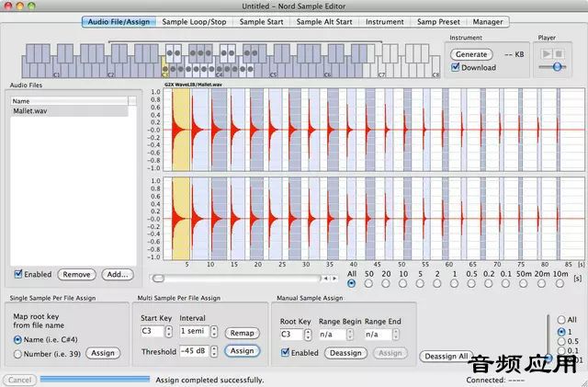The width and height of the screenshot is (588, 387).
Task: Click Assign in Single Sample Per File
Action: [x=103, y=353]
